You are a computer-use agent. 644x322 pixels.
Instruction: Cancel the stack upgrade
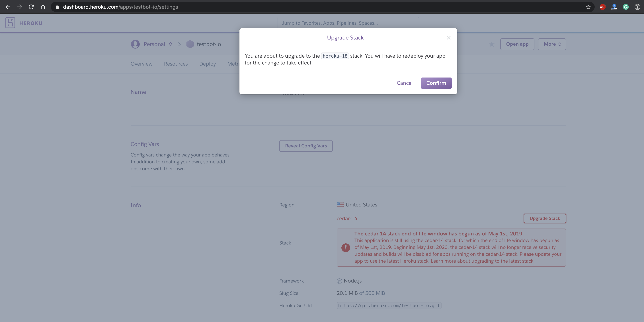(405, 83)
